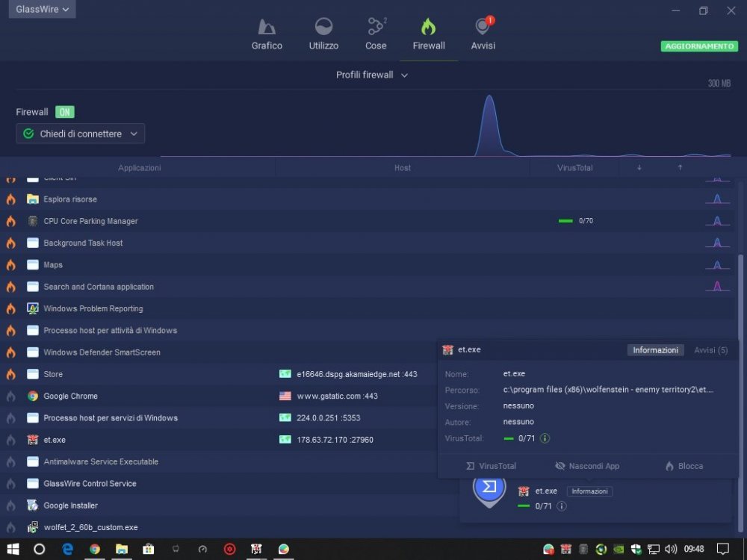Click Blocca to block et.exe
Viewport: 747px width, 560px height.
(684, 466)
